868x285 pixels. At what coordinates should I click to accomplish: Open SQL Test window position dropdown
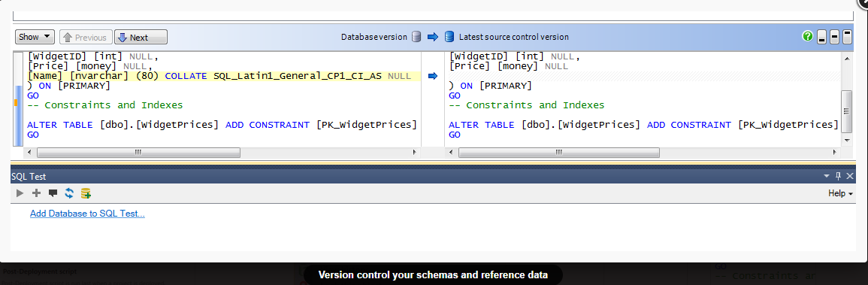827,176
